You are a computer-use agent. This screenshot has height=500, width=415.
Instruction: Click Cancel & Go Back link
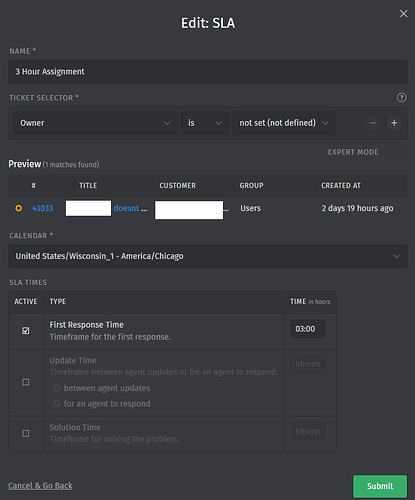[40, 486]
